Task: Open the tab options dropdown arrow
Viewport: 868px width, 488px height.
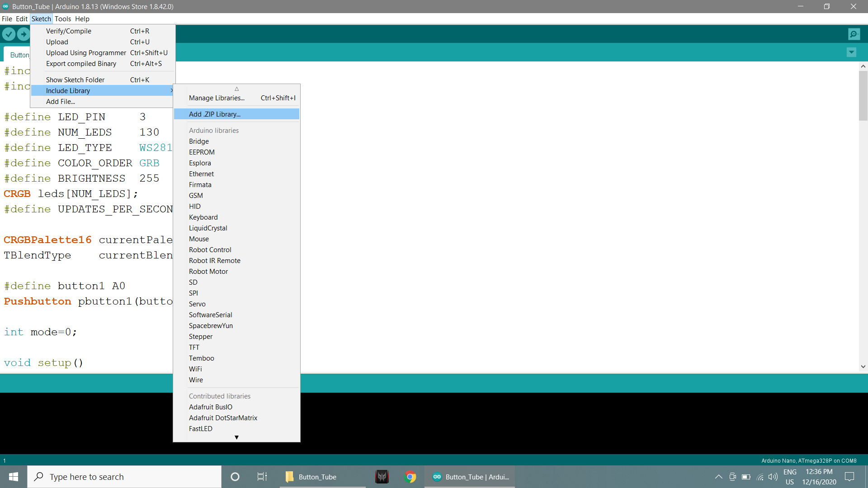Action: coord(851,52)
